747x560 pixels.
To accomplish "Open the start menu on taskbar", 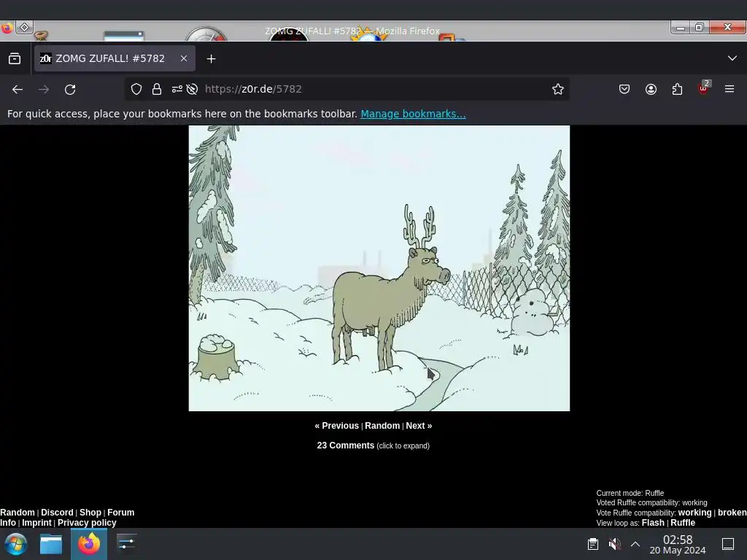I will (16, 544).
